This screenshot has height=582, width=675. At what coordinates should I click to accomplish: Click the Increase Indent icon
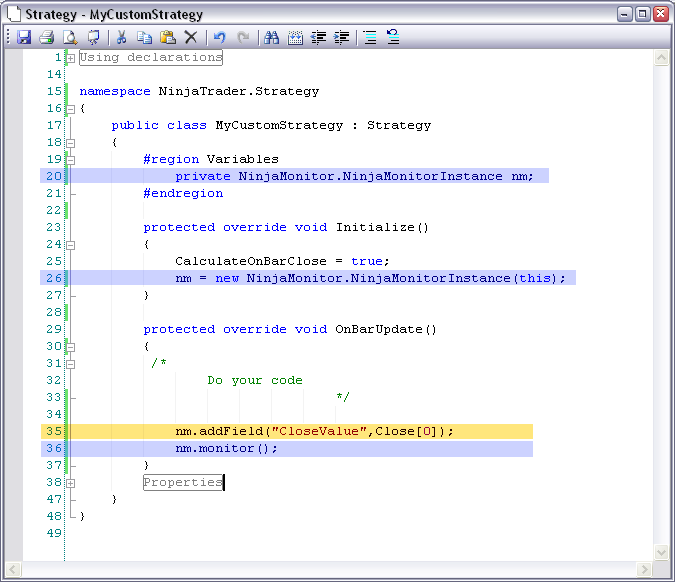pyautogui.click(x=342, y=37)
